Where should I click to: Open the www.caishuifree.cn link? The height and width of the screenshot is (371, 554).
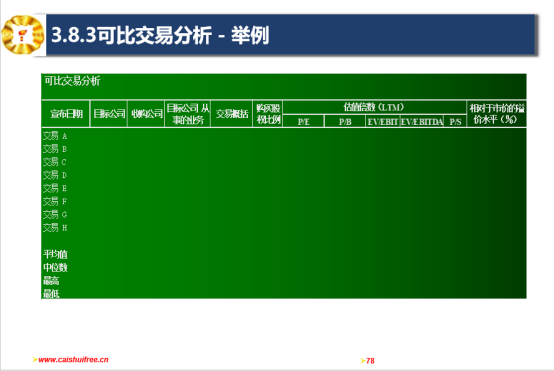73,360
